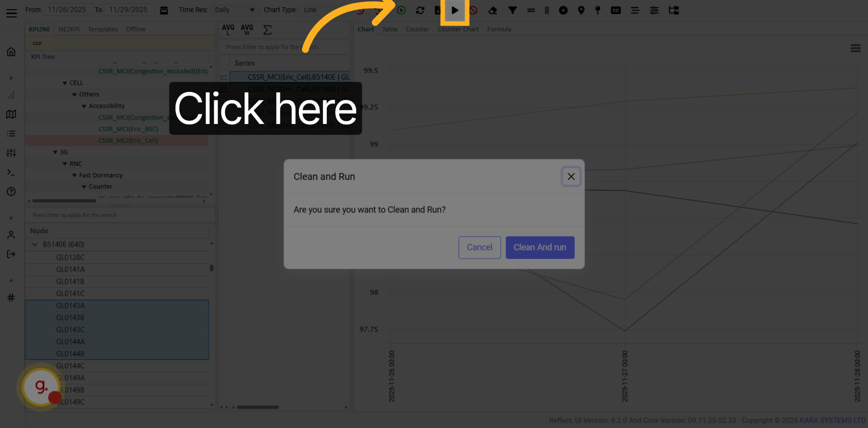Open the Chart Type Line dropdown

point(323,10)
